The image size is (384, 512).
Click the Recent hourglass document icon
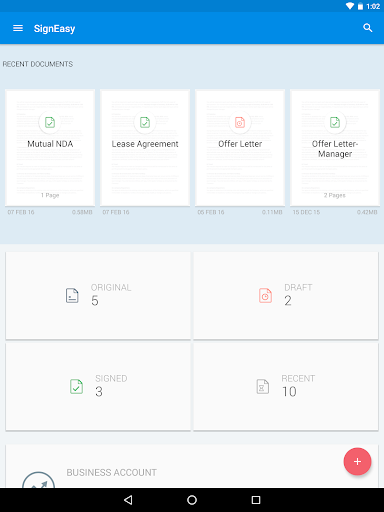263,387
